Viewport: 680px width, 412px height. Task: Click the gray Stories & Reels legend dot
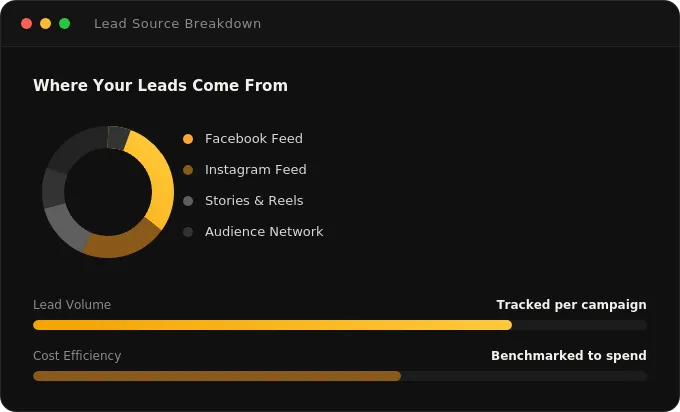(x=188, y=201)
